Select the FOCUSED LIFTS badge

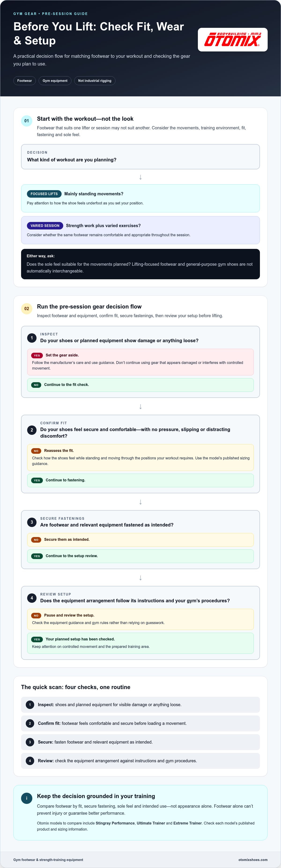(x=44, y=194)
